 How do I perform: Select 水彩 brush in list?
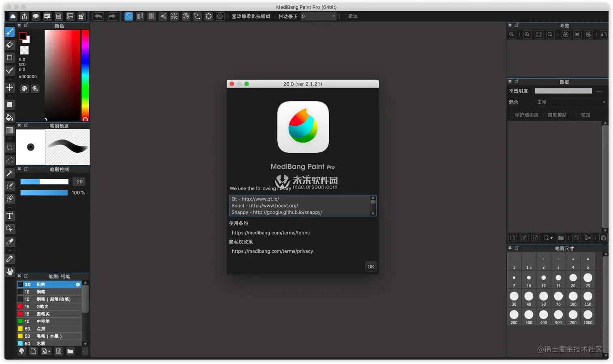coord(49,343)
